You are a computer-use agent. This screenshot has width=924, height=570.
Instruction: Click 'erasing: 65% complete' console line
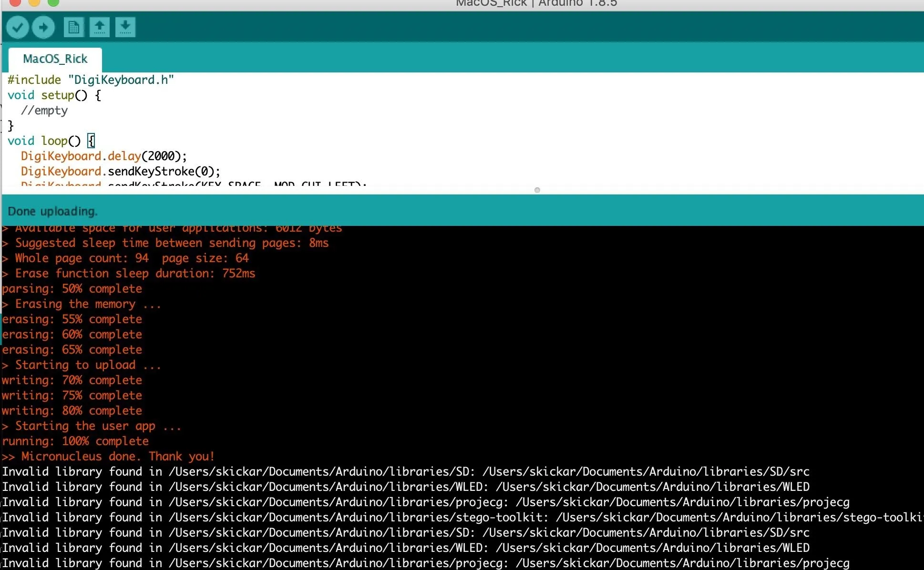72,349
